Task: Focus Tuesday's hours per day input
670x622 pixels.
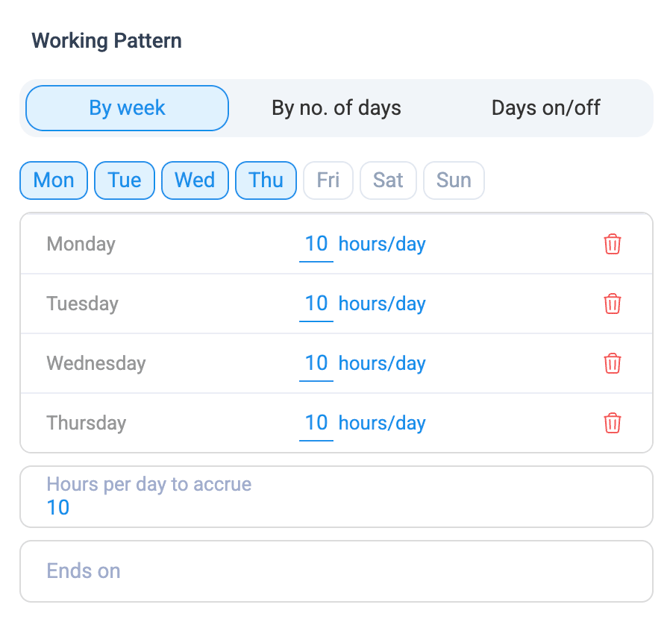Action: 316,305
